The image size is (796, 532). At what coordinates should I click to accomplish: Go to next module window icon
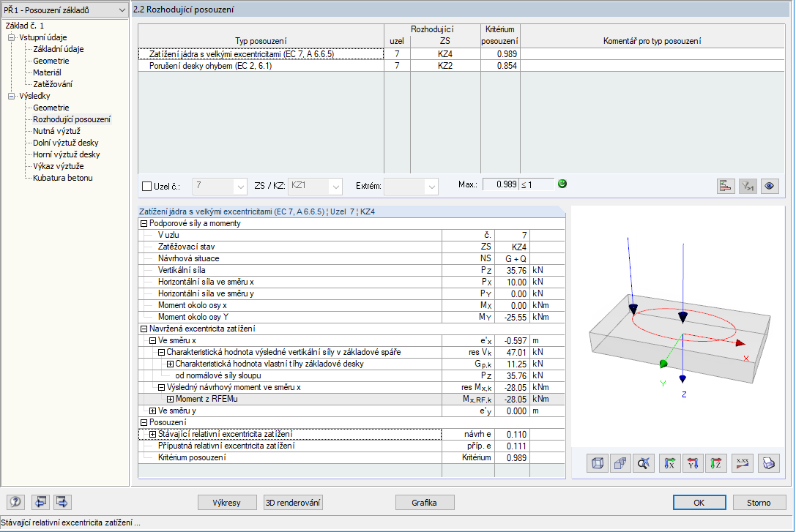click(x=62, y=502)
